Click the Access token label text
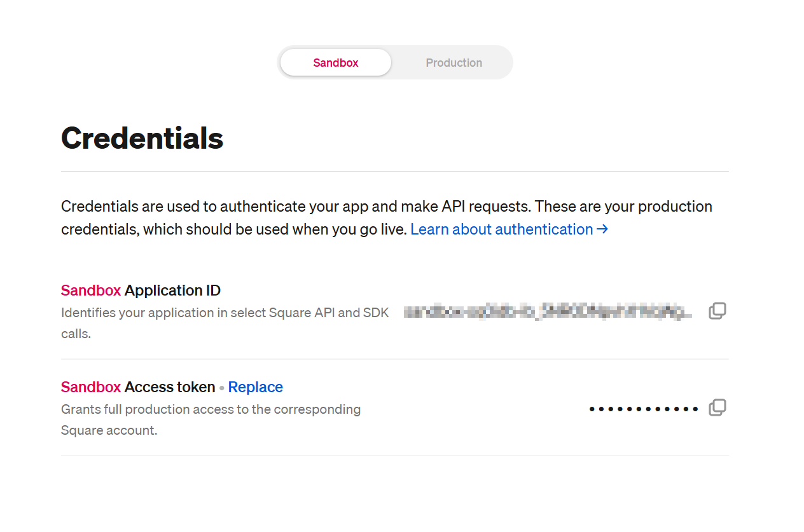This screenshot has height=532, width=804. click(x=170, y=387)
